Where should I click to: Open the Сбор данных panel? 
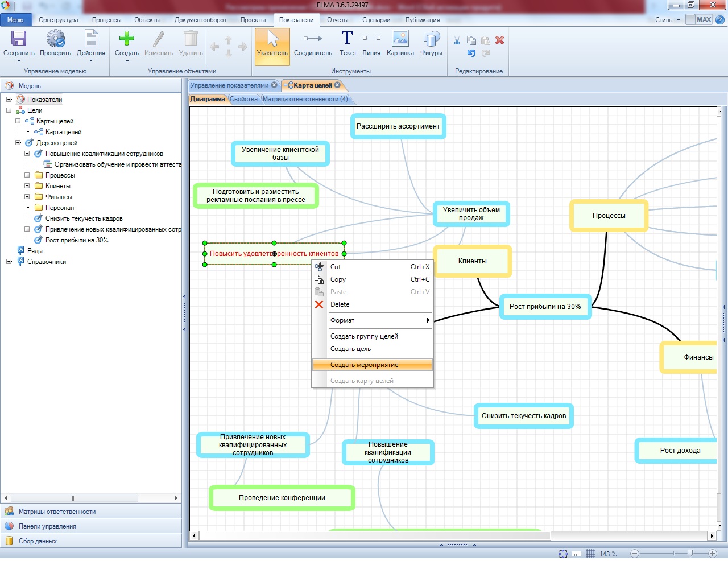(x=38, y=541)
